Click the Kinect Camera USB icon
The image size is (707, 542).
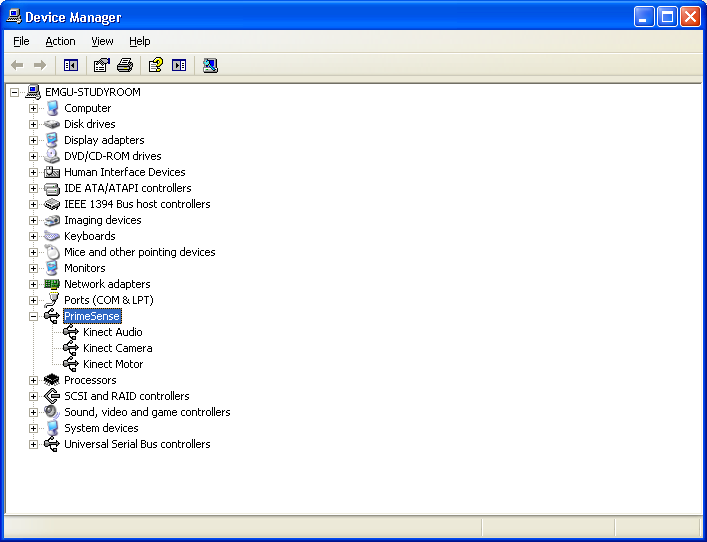[x=71, y=348]
